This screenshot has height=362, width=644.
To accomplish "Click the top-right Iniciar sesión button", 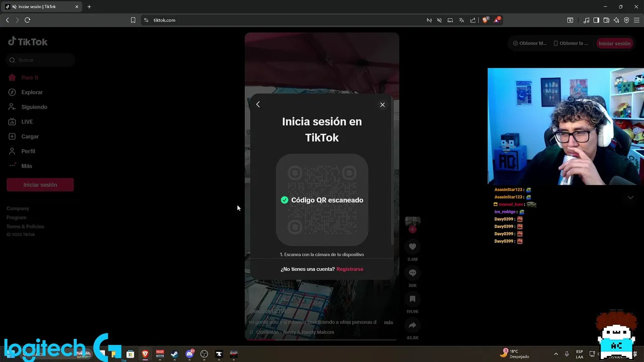I will pos(614,43).
